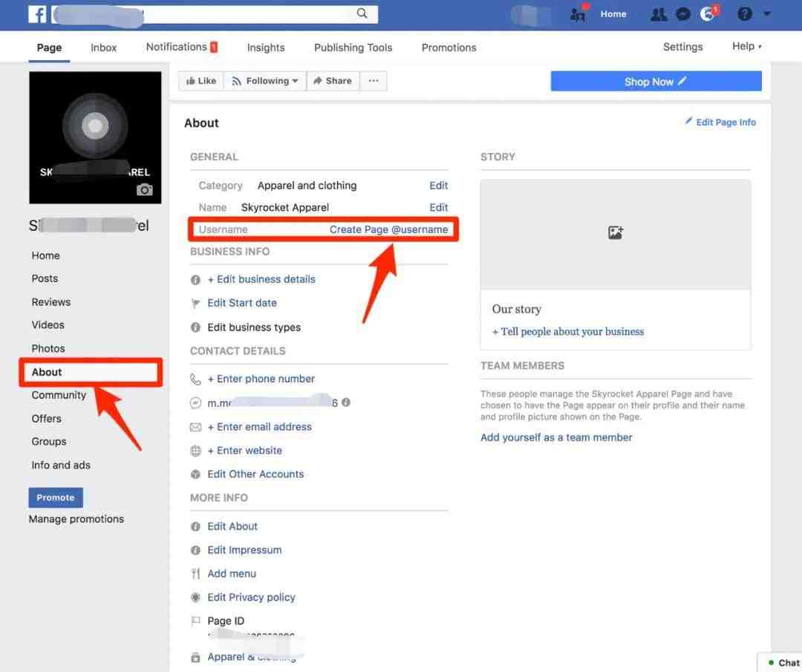Open the Following dropdown
This screenshot has height=672, width=802.
point(265,81)
